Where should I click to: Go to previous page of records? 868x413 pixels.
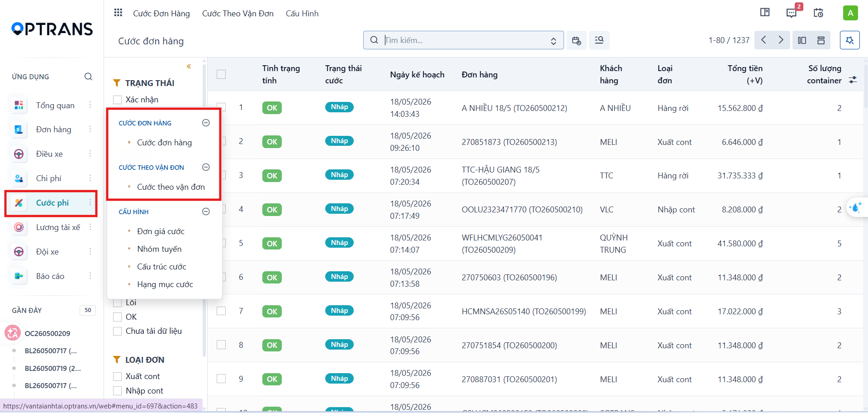(x=764, y=40)
